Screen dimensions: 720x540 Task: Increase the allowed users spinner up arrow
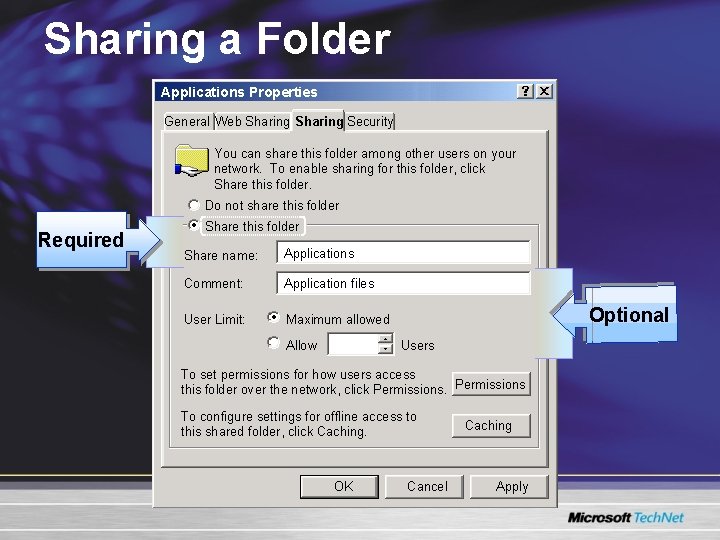385,339
